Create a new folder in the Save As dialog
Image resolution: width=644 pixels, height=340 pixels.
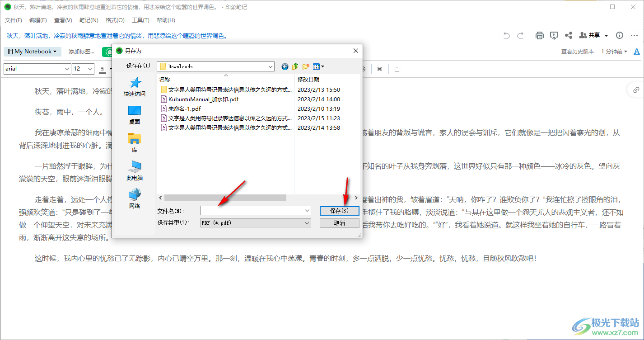[306, 66]
